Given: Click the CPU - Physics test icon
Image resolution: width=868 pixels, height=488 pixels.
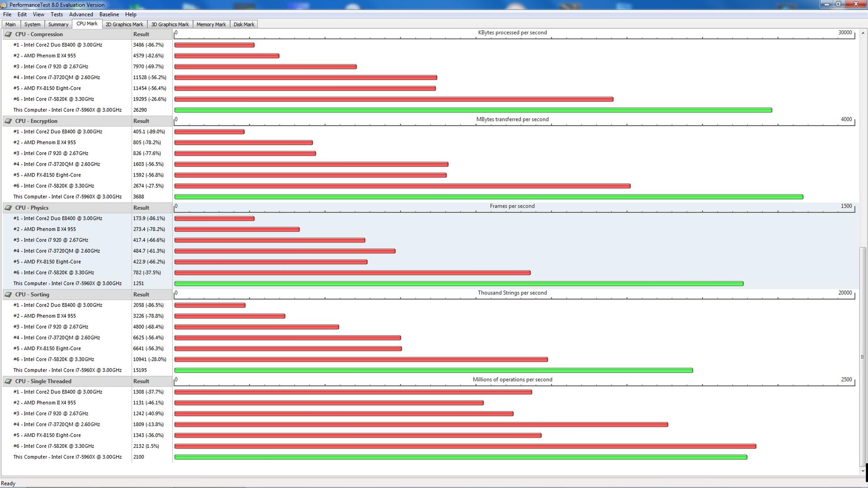Looking at the screenshot, I should point(8,208).
